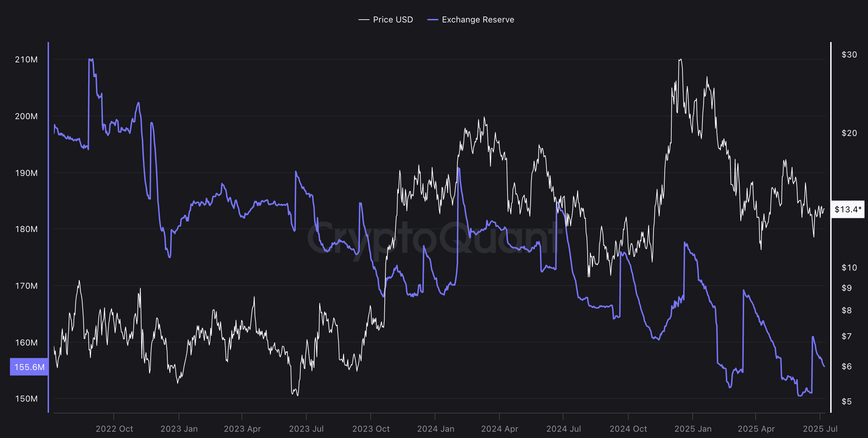Click the 2025 Apr date label
Screen dimensions: 868x438
pyautogui.click(x=756, y=429)
